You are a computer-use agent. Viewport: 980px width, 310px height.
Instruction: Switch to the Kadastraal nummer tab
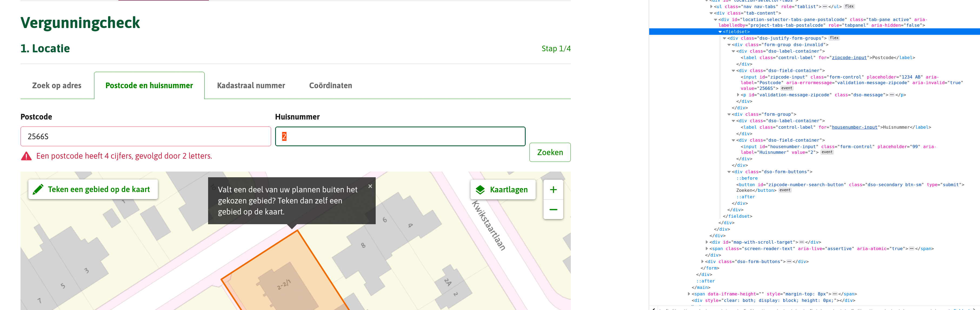(251, 86)
